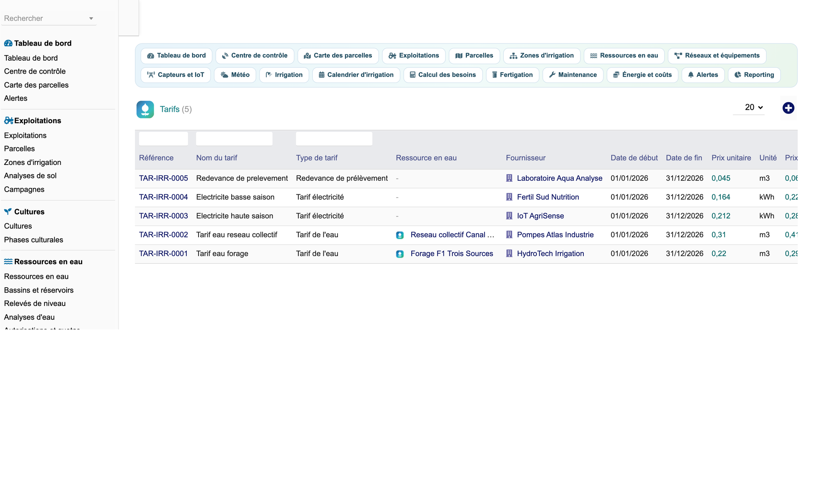Open Parcelles tab in top navigation

(x=474, y=56)
